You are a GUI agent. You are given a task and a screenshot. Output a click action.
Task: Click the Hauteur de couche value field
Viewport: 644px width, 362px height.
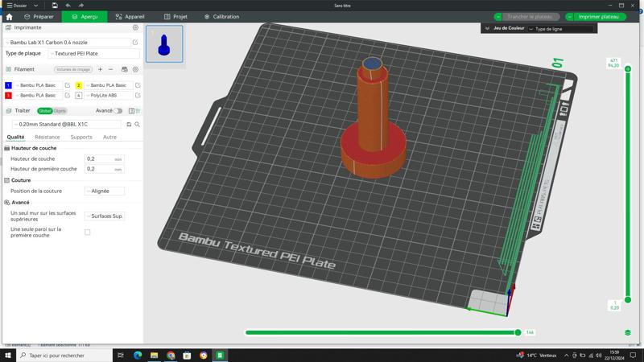[x=105, y=158]
